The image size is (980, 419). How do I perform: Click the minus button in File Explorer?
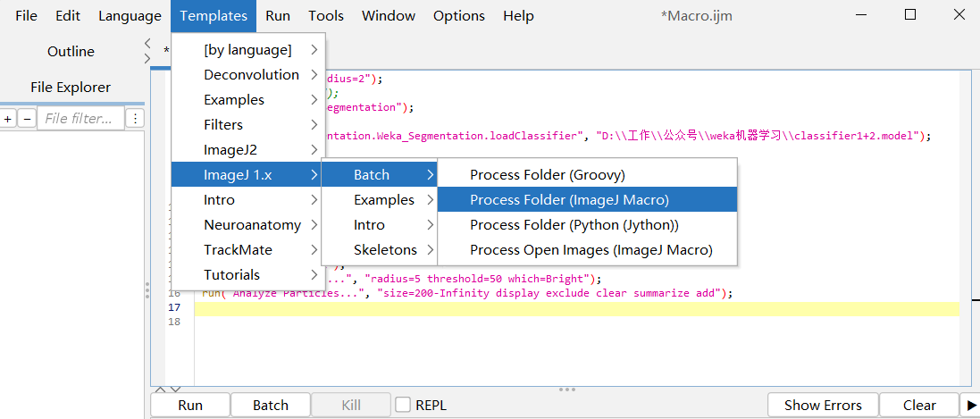pyautogui.click(x=27, y=118)
